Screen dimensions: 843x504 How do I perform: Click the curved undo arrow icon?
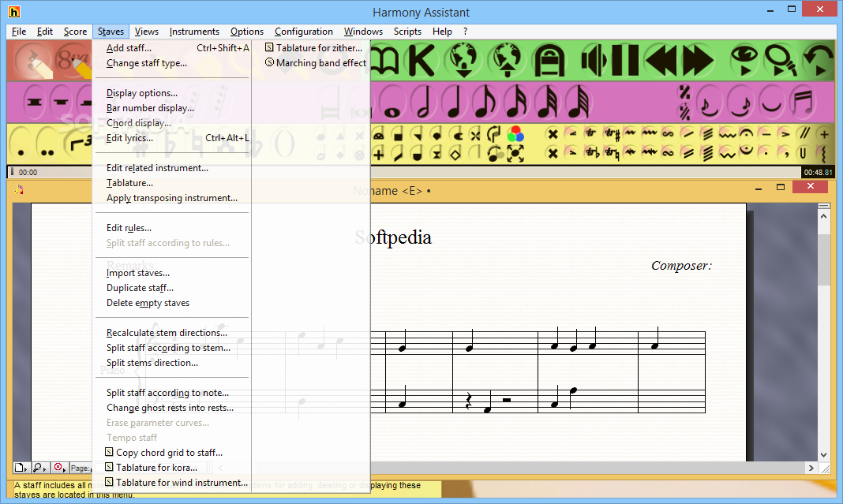(x=818, y=60)
